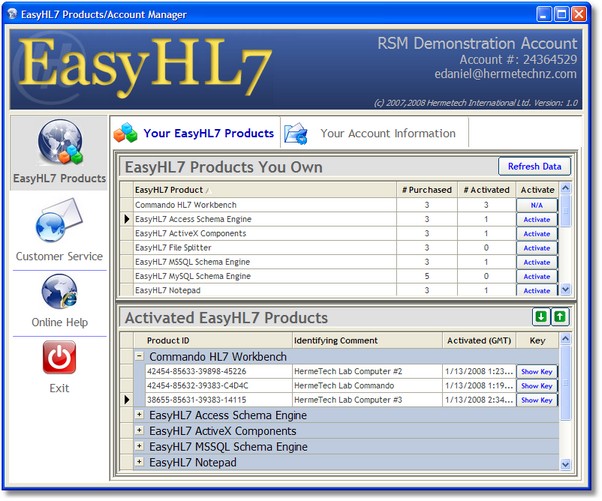Activate EasyHL7 MySQL Schema Engine
602x501 pixels.
(537, 276)
